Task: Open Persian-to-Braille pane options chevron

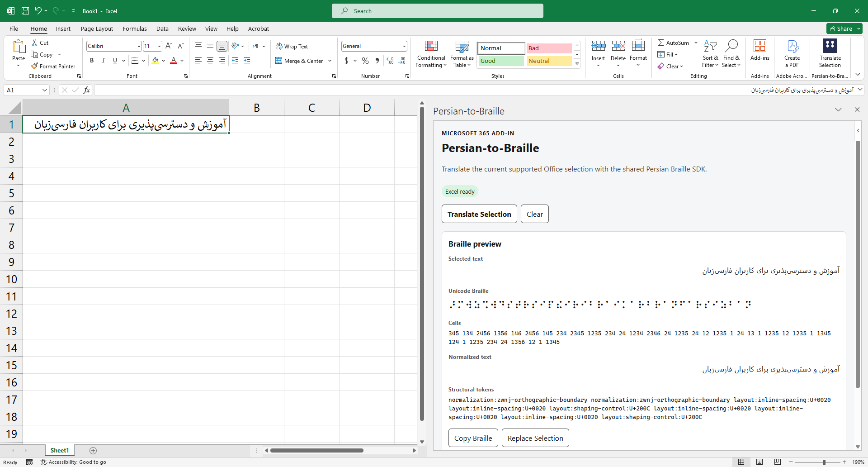Action: (x=838, y=110)
